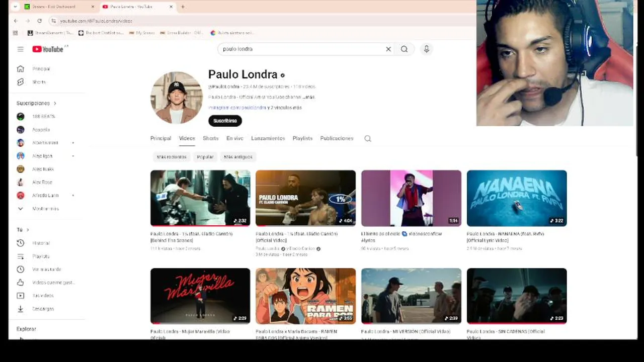
Task: Go forward in the browser
Action: click(x=27, y=21)
